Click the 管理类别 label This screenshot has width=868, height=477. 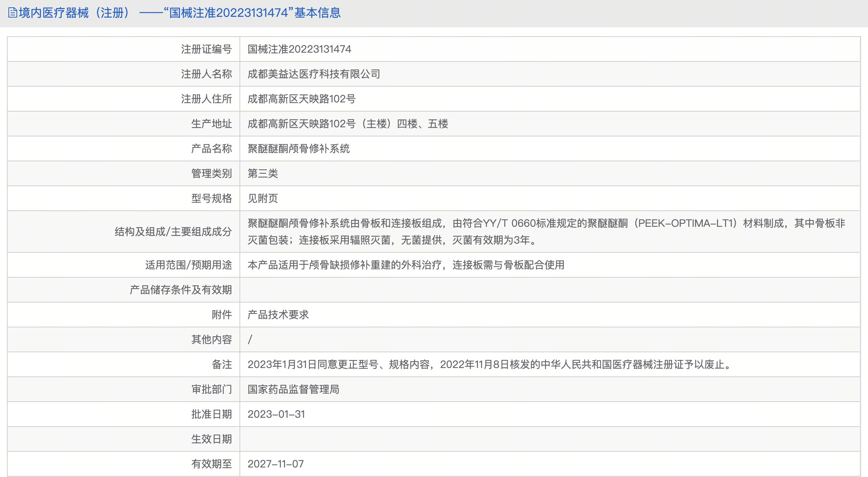point(212,173)
